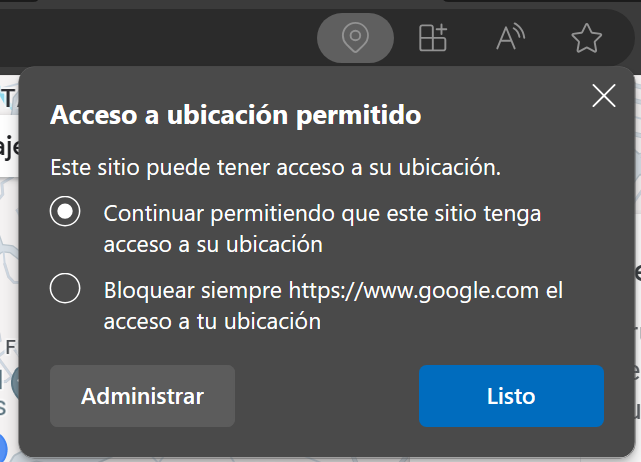Image resolution: width=641 pixels, height=462 pixels.
Task: Add page to favorites with star icon
Action: 586,39
